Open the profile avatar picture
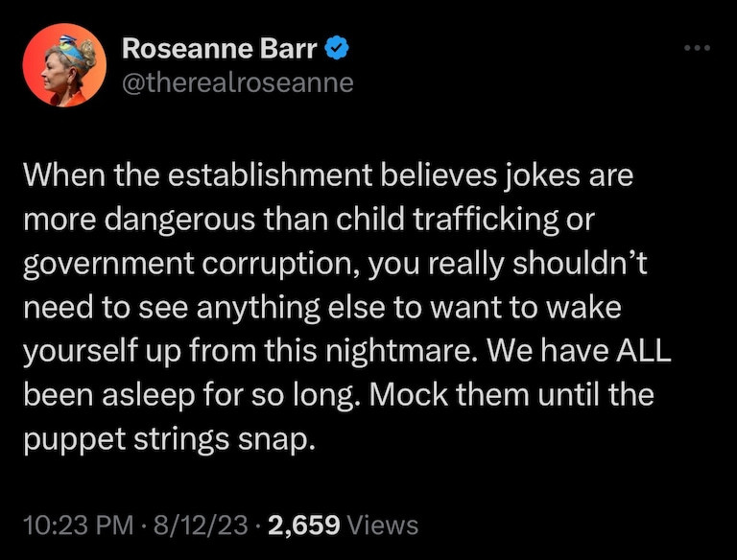Image resolution: width=737 pixels, height=560 pixels. pos(62,63)
